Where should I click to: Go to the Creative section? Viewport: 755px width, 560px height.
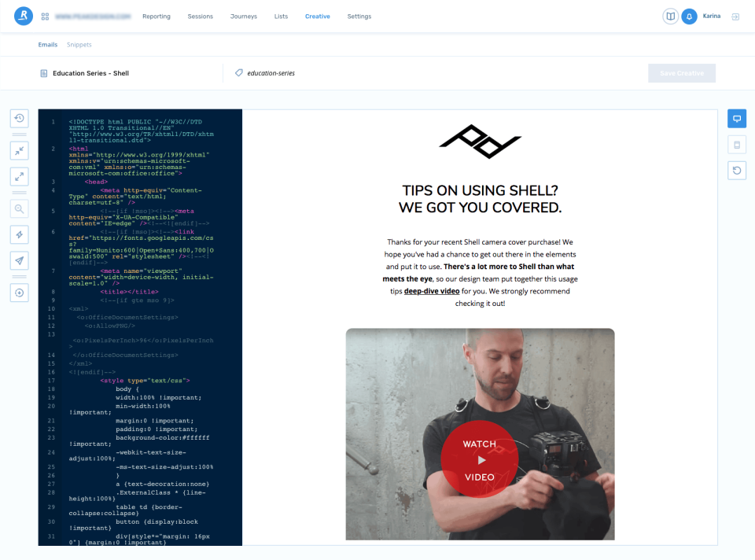[x=317, y=17]
